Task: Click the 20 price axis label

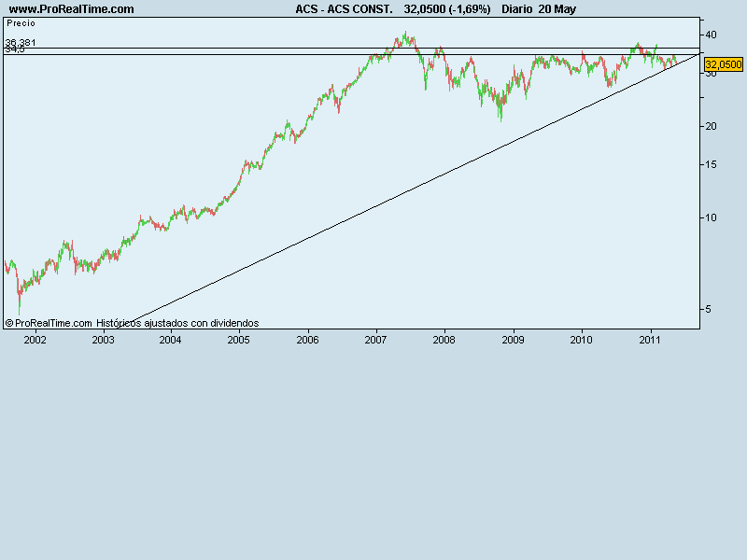Action: tap(711, 126)
